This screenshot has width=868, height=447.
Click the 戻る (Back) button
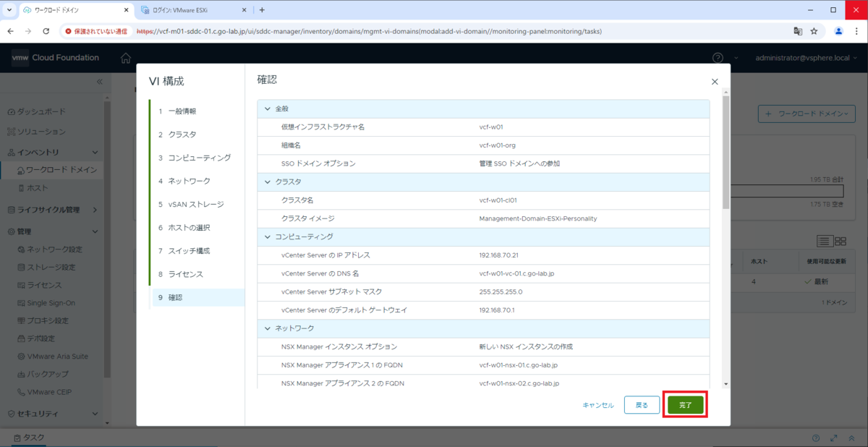(642, 405)
